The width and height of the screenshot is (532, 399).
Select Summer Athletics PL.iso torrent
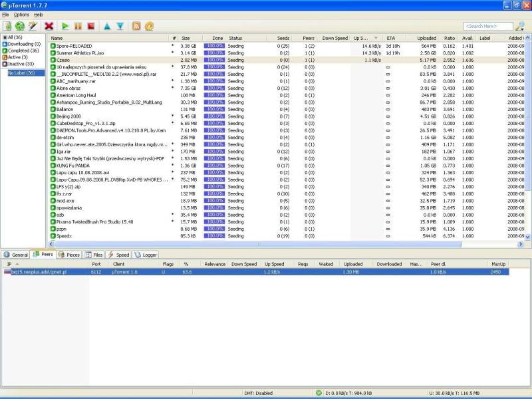(x=287, y=53)
